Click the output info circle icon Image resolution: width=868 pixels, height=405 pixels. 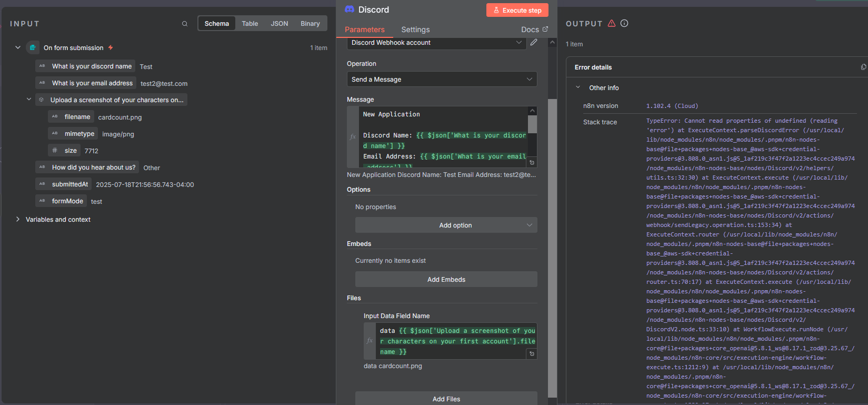[x=624, y=23]
